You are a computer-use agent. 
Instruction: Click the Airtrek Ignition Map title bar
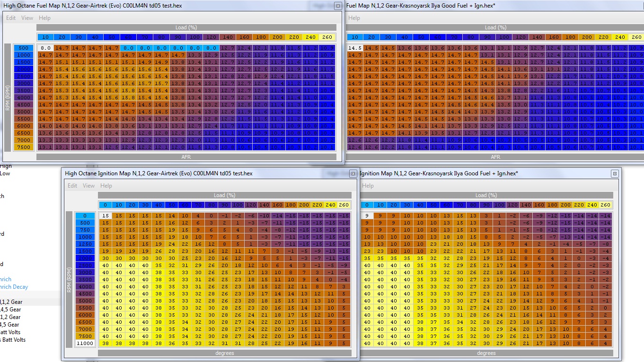point(189,173)
